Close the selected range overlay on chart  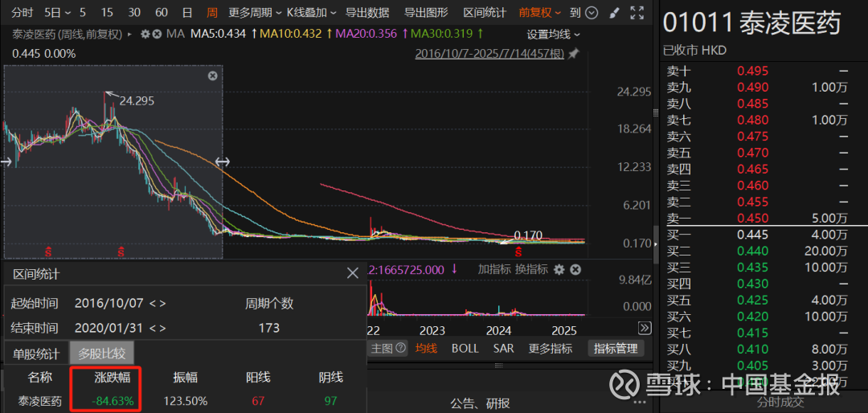point(212,76)
